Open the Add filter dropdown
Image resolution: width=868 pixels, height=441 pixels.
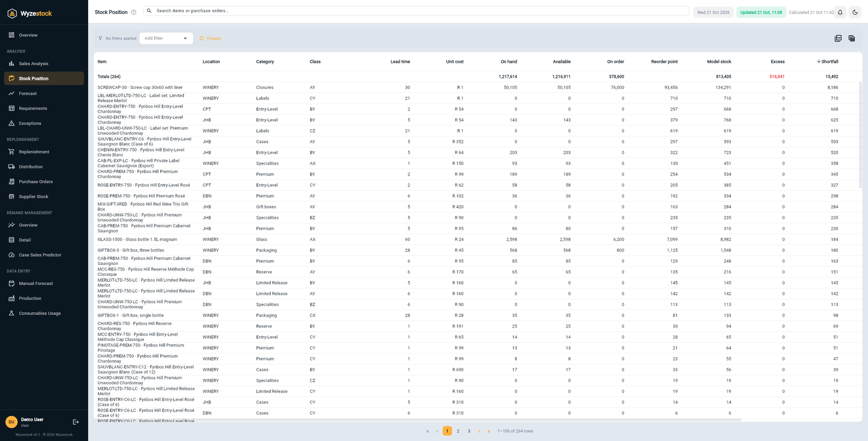click(x=166, y=38)
